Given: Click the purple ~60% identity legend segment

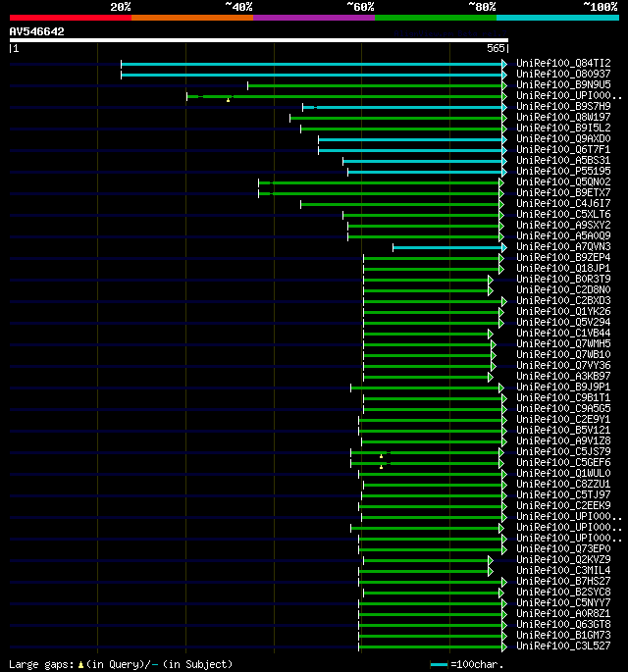Looking at the screenshot, I should [x=314, y=18].
